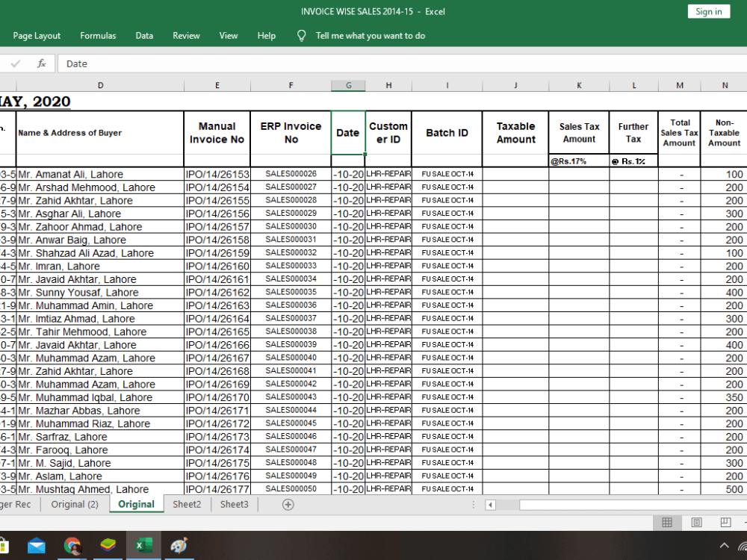This screenshot has height=560, width=747.
Task: Show hidden system tray icons chevron
Action: coord(724,546)
